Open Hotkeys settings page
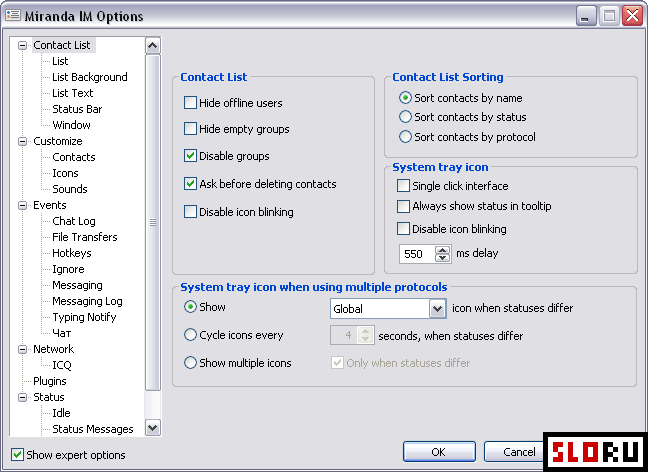 (x=71, y=253)
